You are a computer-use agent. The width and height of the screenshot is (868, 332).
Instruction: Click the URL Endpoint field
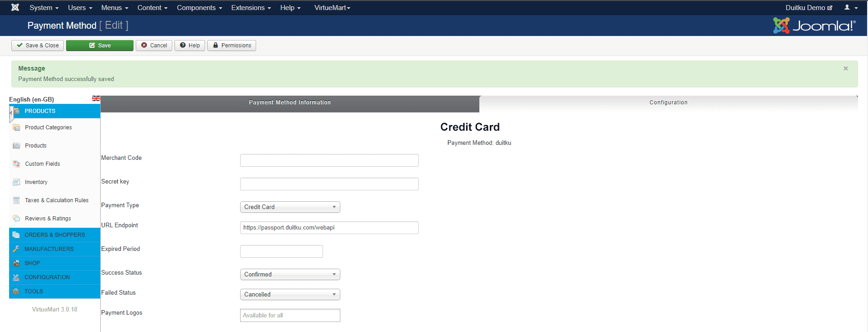tap(329, 228)
